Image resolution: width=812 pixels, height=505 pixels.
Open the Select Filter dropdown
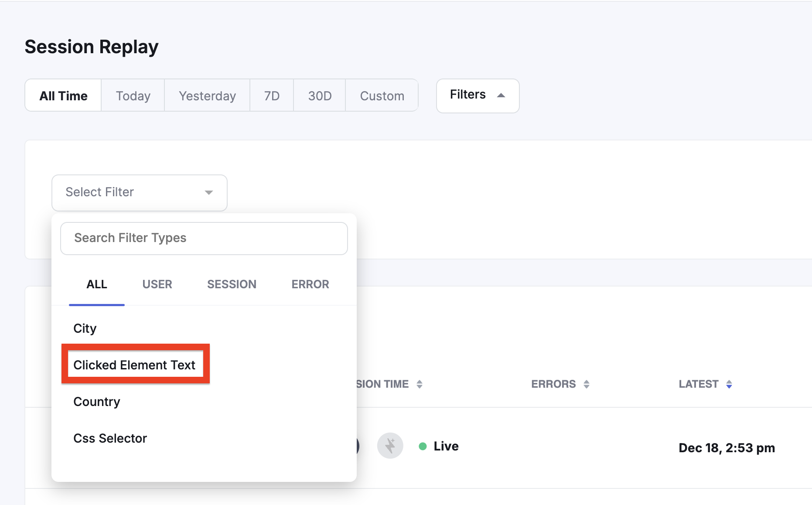[139, 192]
